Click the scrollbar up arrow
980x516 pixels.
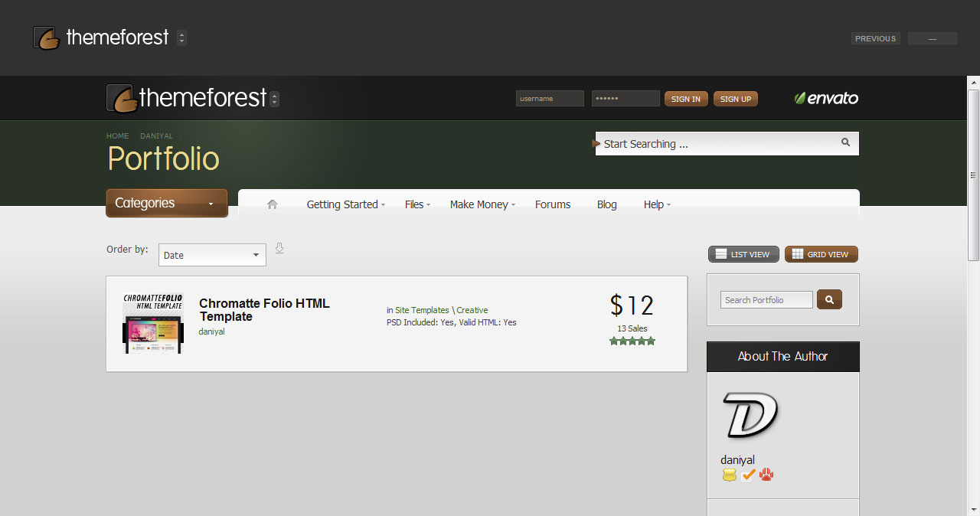(974, 83)
